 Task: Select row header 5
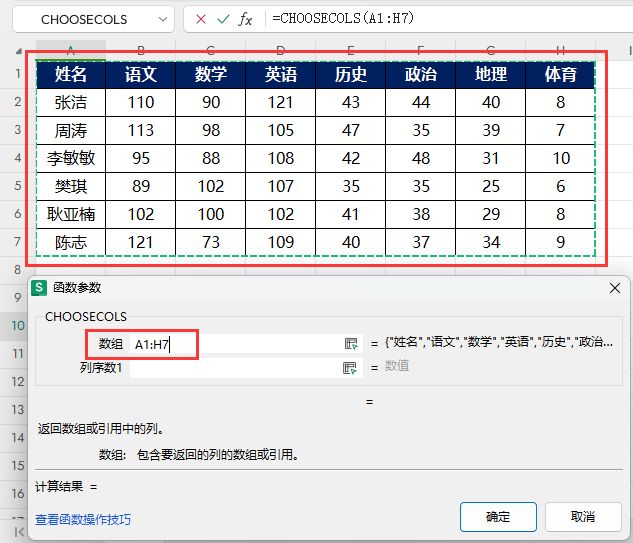[x=18, y=186]
